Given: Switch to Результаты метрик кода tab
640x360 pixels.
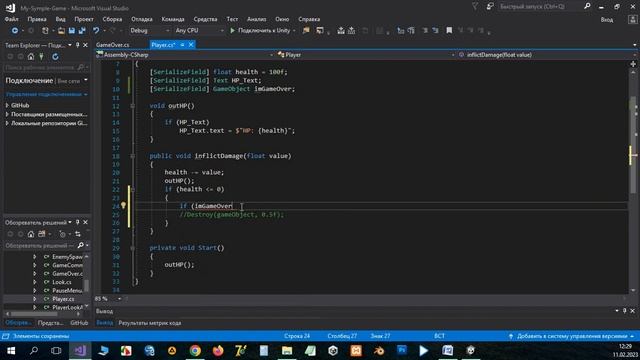Looking at the screenshot, I should (x=150, y=323).
